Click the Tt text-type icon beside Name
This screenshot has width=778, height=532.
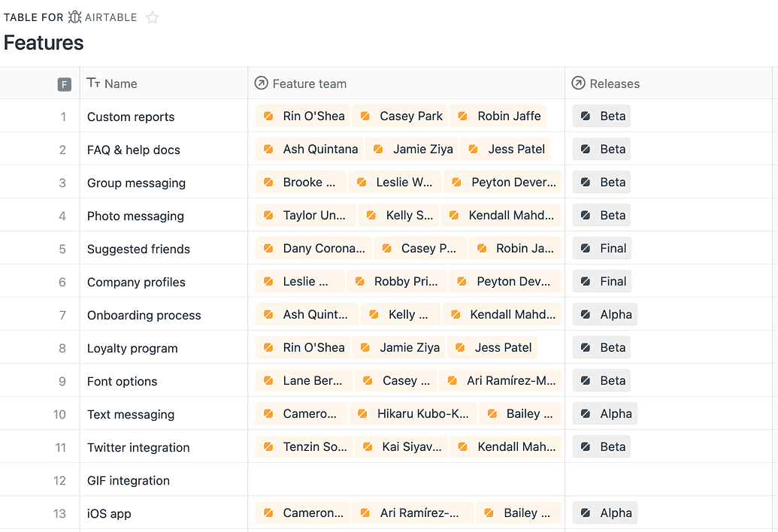coord(93,83)
